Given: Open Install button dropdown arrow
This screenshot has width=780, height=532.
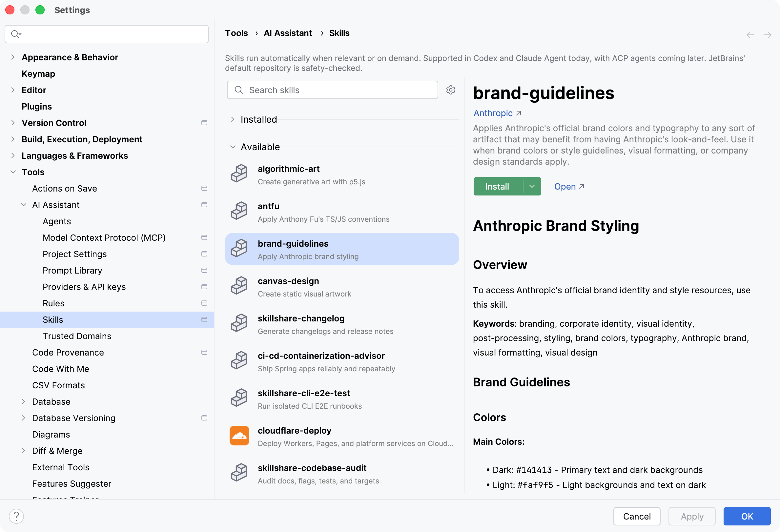Looking at the screenshot, I should tap(532, 186).
